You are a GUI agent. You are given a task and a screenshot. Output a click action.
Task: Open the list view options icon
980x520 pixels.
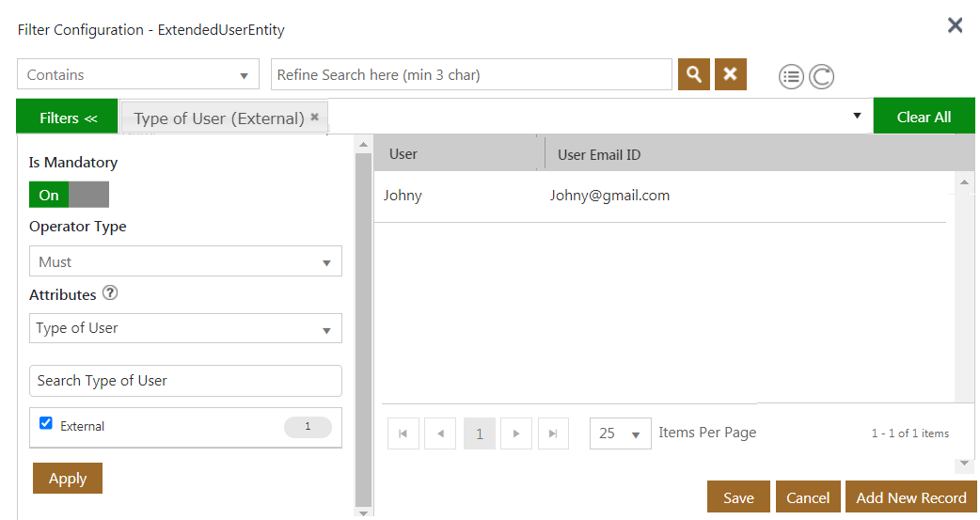(791, 77)
